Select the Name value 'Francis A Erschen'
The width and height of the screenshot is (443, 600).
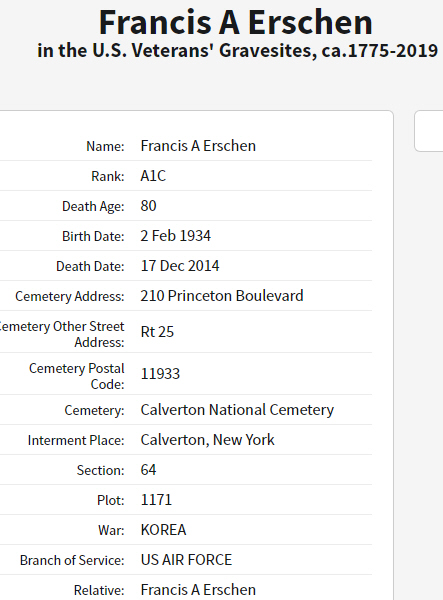point(198,146)
